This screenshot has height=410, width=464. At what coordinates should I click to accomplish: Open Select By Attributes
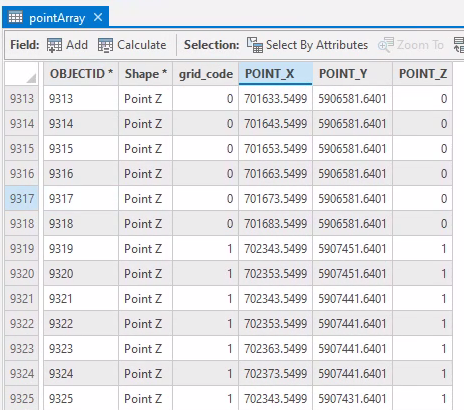coord(307,45)
